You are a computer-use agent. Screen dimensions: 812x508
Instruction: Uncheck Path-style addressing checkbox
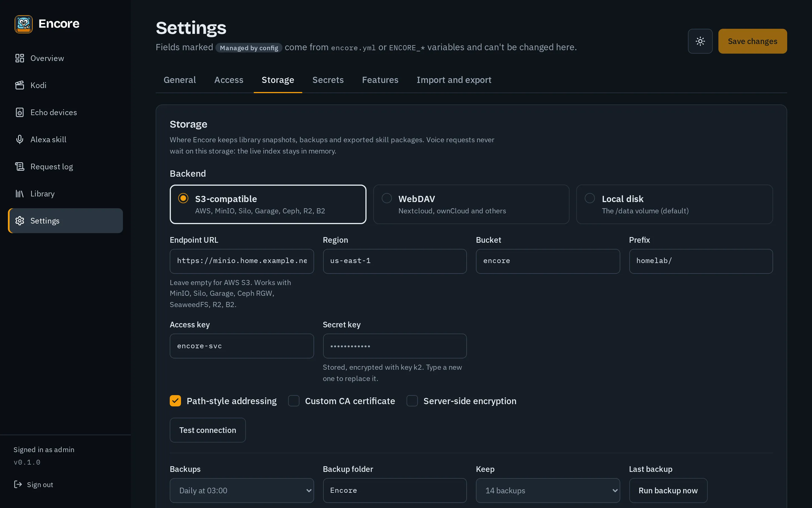[x=175, y=401]
